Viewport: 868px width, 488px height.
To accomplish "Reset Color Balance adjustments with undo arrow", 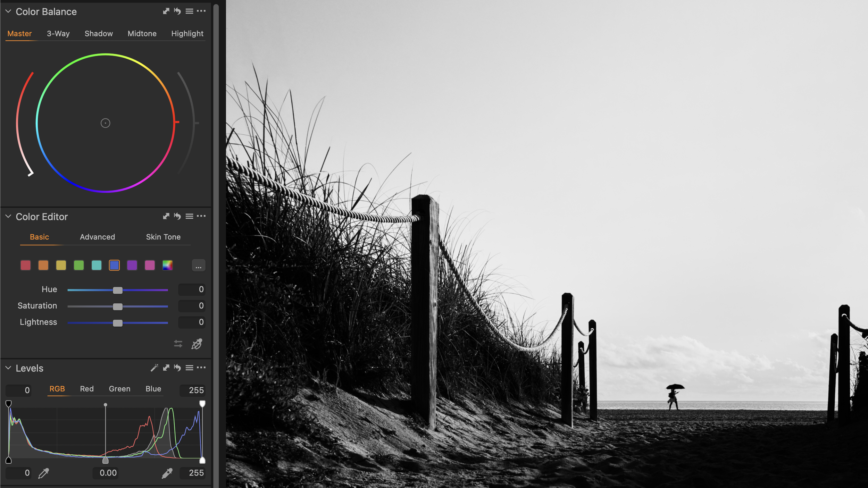I will (178, 11).
